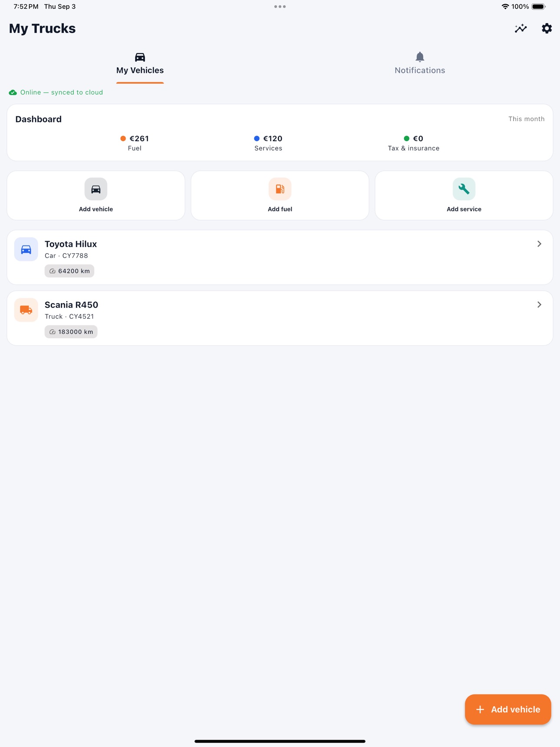Tap the green cloud sync status icon

(x=13, y=93)
